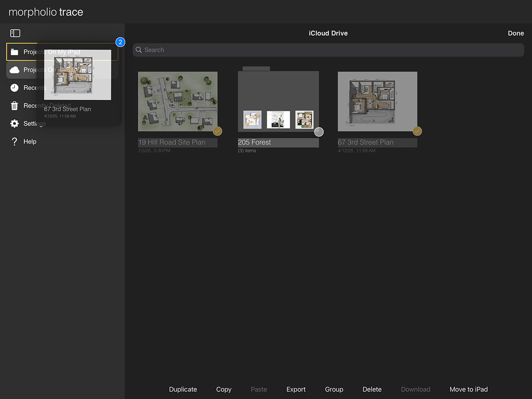Click the iCloud projects cloud icon
This screenshot has width=532, height=399.
click(15, 70)
